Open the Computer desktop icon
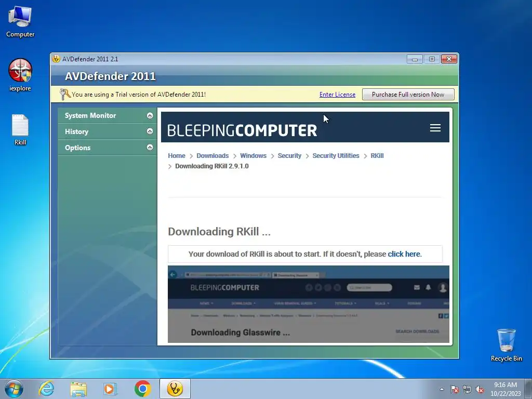532x399 pixels. click(x=20, y=21)
